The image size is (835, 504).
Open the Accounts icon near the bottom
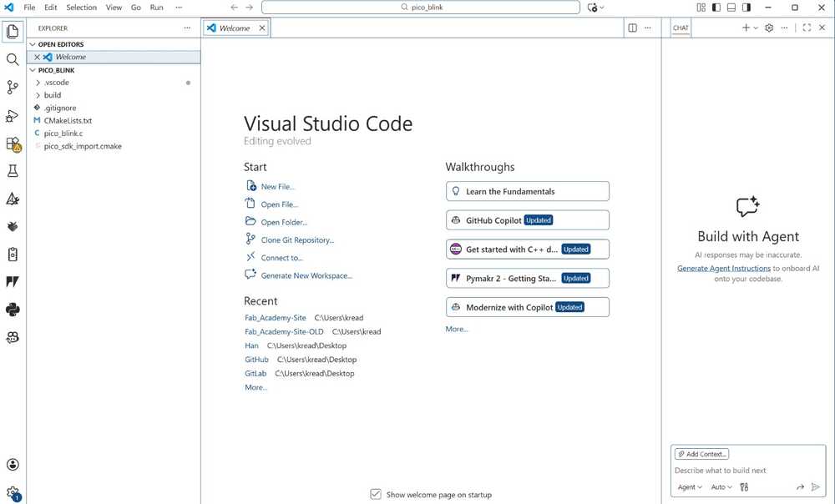pyautogui.click(x=13, y=465)
